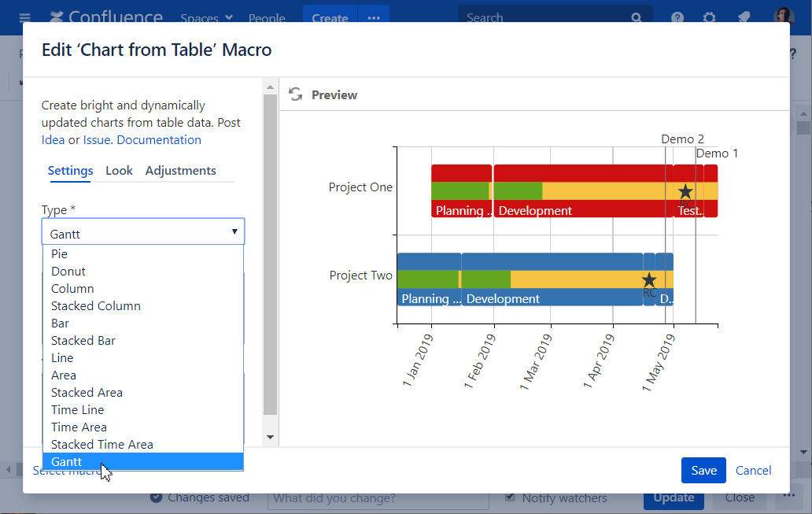
Task: Click the settings panel scrollbar down arrow
Action: coord(270,437)
